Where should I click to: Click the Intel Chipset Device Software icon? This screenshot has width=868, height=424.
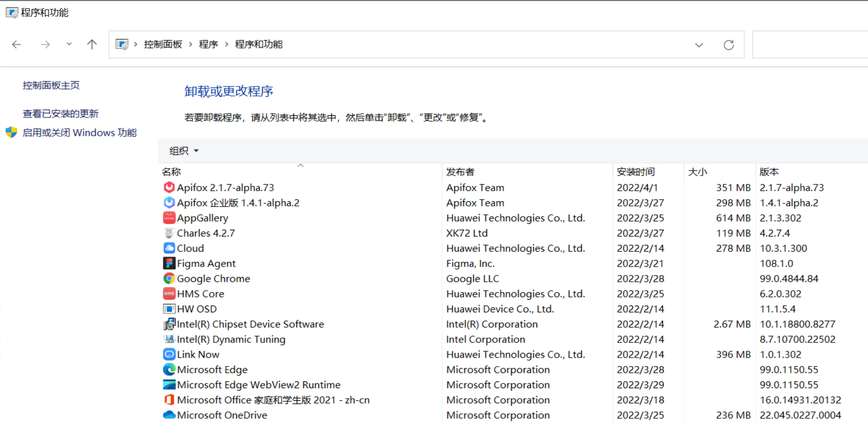coord(169,324)
